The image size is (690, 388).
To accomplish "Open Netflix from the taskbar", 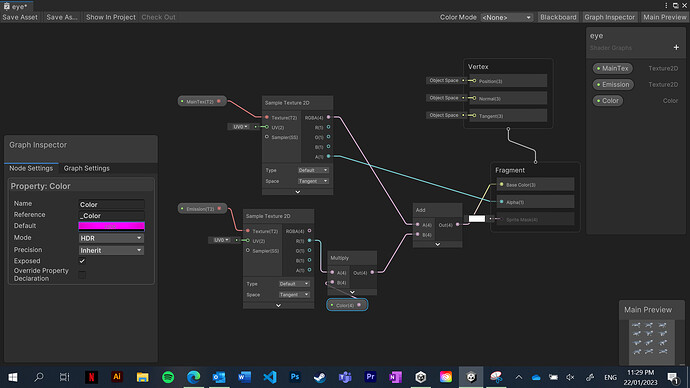I will coord(91,377).
